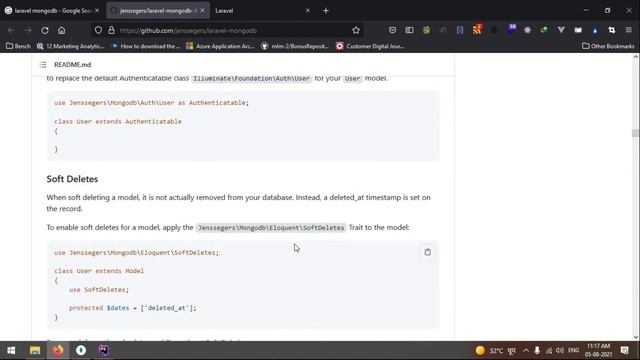Screen dimensions: 640x360
Task: Toggle the sidebar panel icon
Action: [x=409, y=30]
